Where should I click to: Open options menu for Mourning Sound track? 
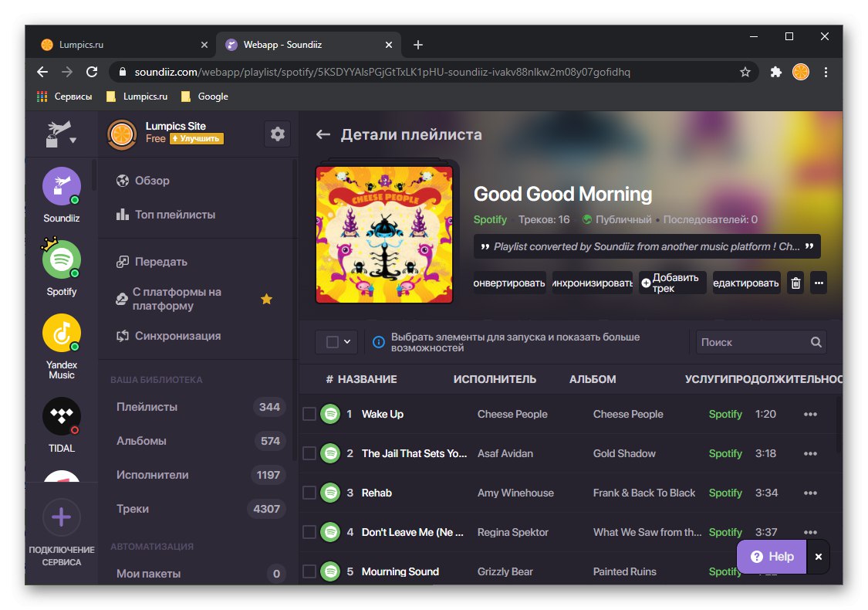[810, 571]
